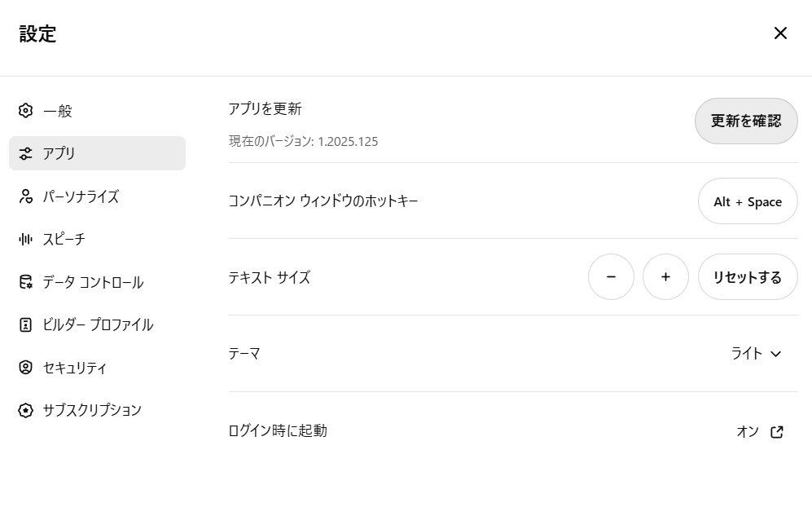812x525 pixels.
Task: Close the 設定 dialog
Action: (780, 33)
